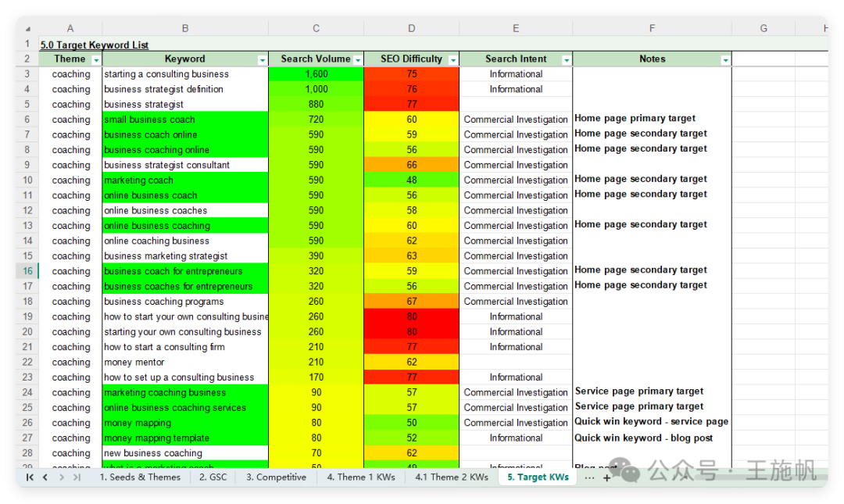
Task: Switch to the 4. Theme 1 KWs tab
Action: [361, 477]
